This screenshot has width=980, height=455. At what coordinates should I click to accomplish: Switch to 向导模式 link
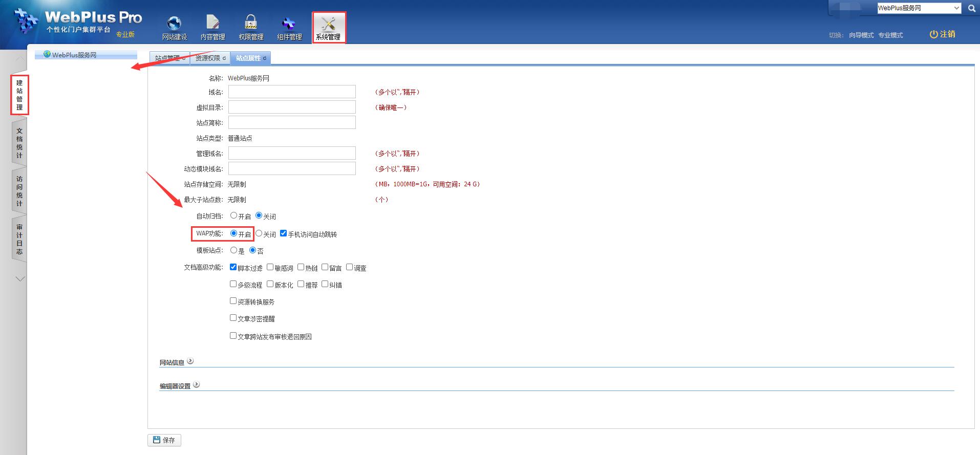pyautogui.click(x=861, y=35)
